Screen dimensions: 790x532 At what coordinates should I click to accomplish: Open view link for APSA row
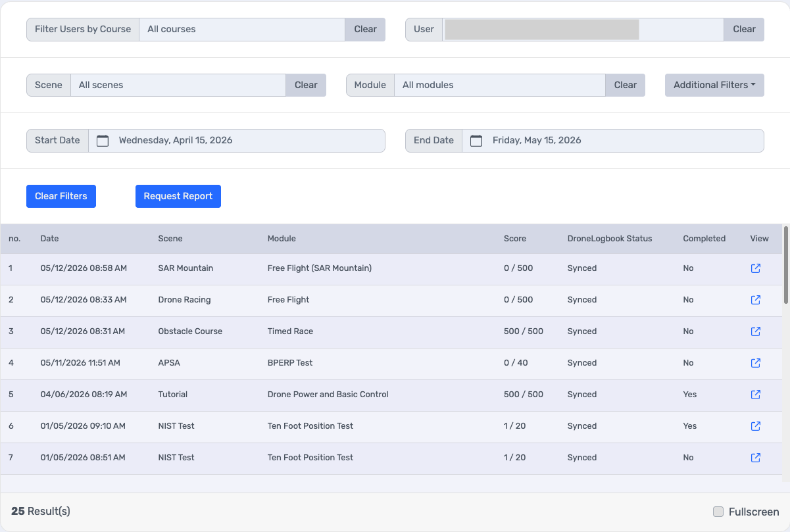coord(756,363)
